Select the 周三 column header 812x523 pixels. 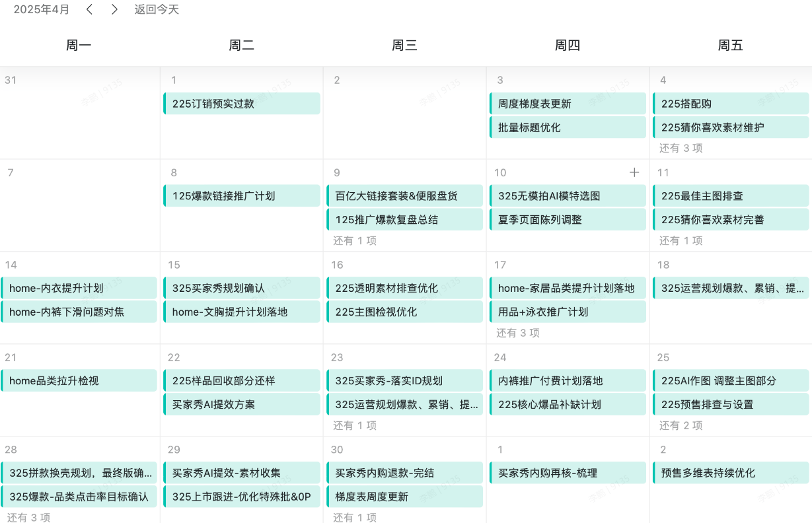pos(404,45)
